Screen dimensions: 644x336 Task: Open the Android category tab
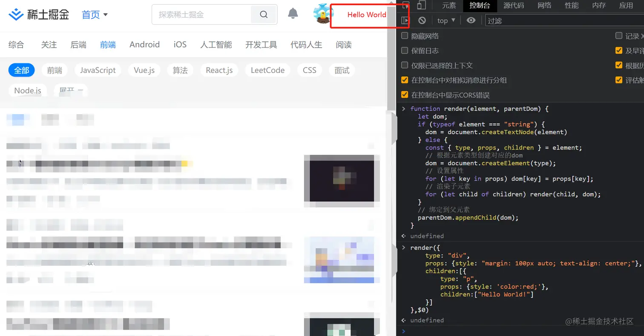145,45
